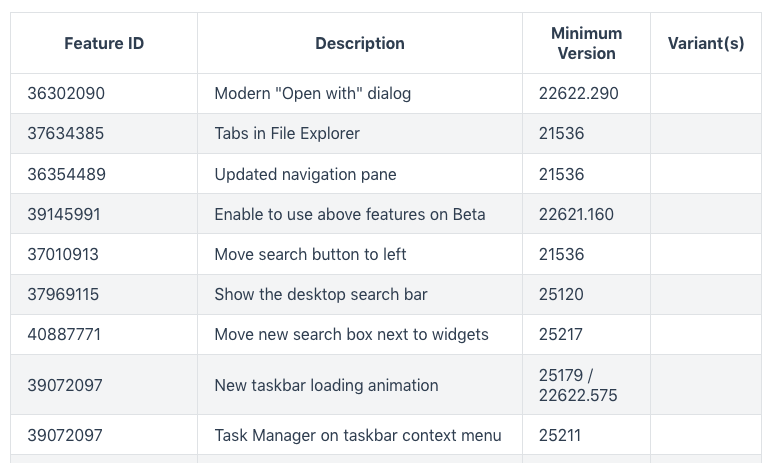Click feature ID 39145991

(64, 214)
